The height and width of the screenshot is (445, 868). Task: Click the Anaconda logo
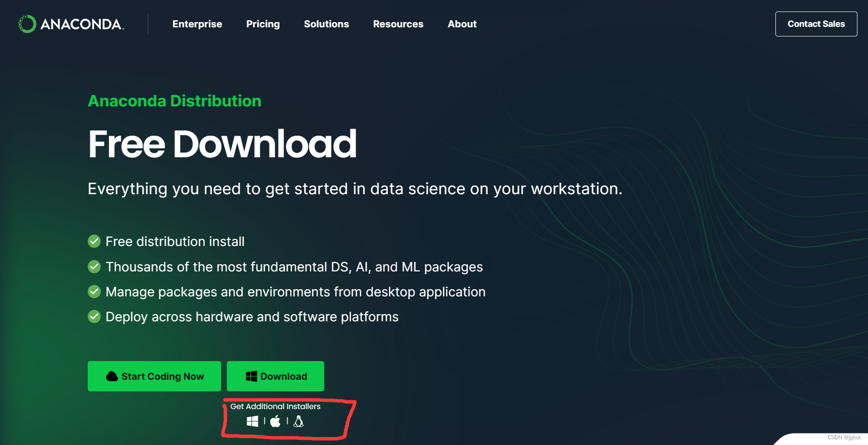click(x=71, y=24)
